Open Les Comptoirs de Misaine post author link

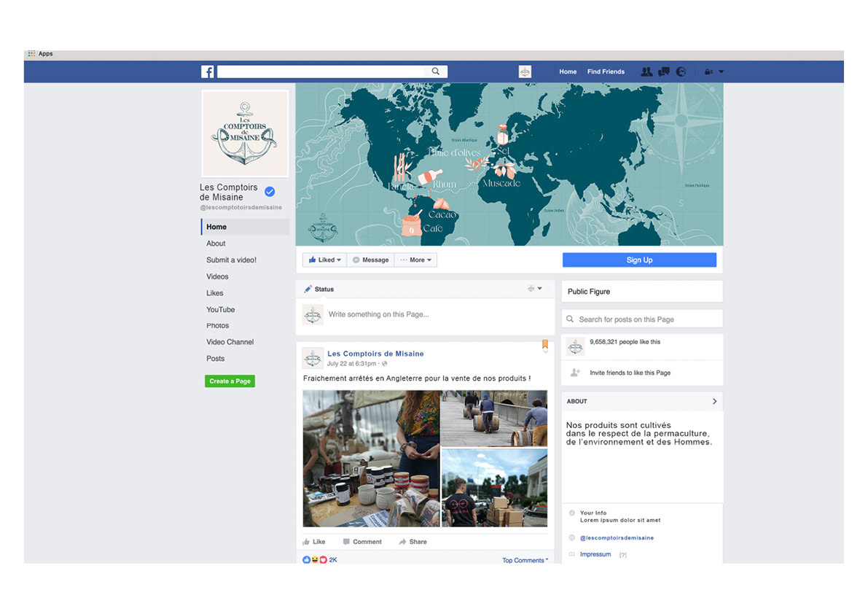(x=375, y=354)
